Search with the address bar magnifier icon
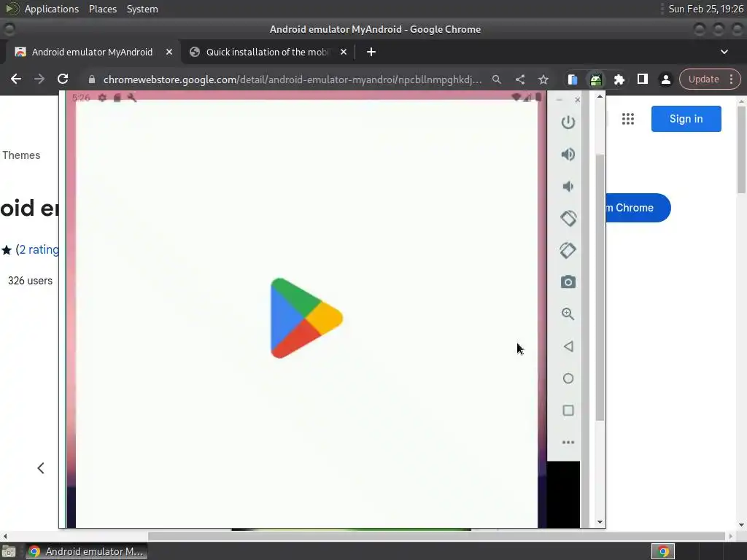 [x=496, y=79]
